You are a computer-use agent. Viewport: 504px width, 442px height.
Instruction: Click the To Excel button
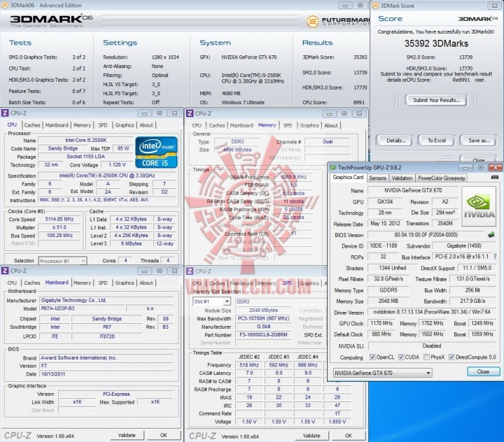(x=436, y=141)
